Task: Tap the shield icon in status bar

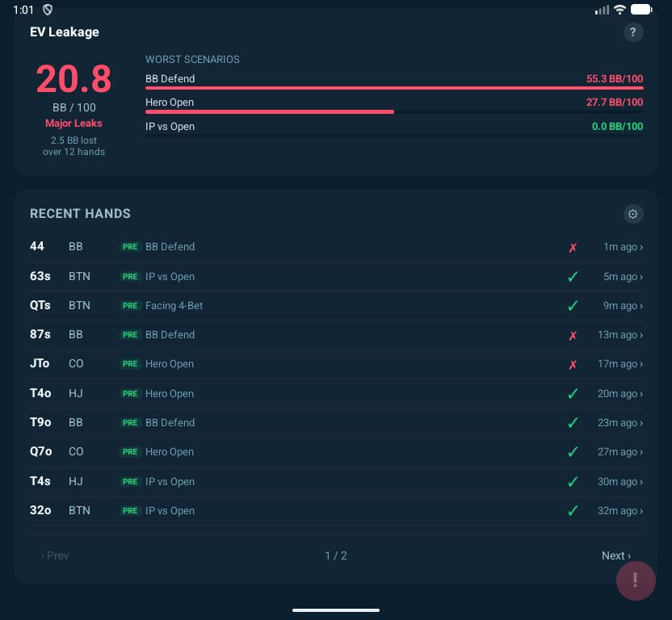Action: [x=48, y=10]
